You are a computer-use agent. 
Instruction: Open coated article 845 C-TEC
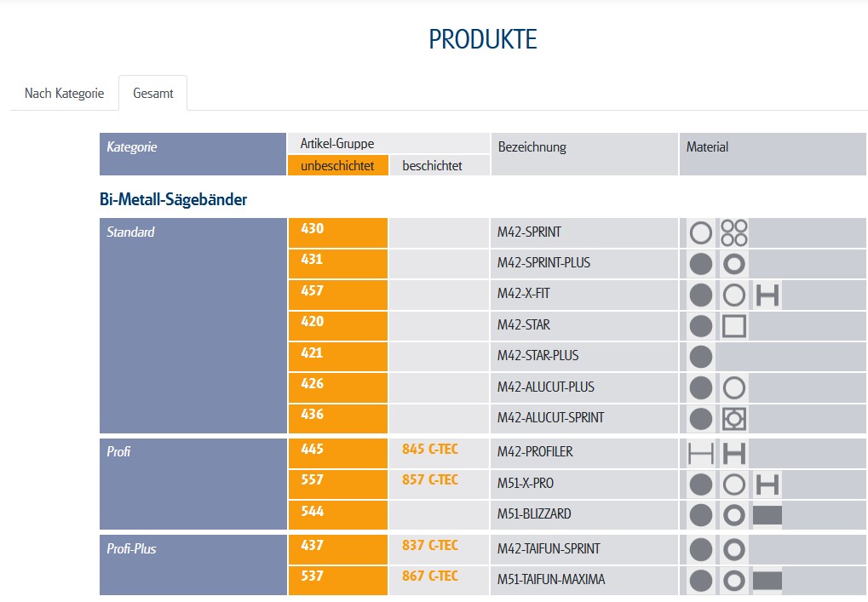[430, 450]
